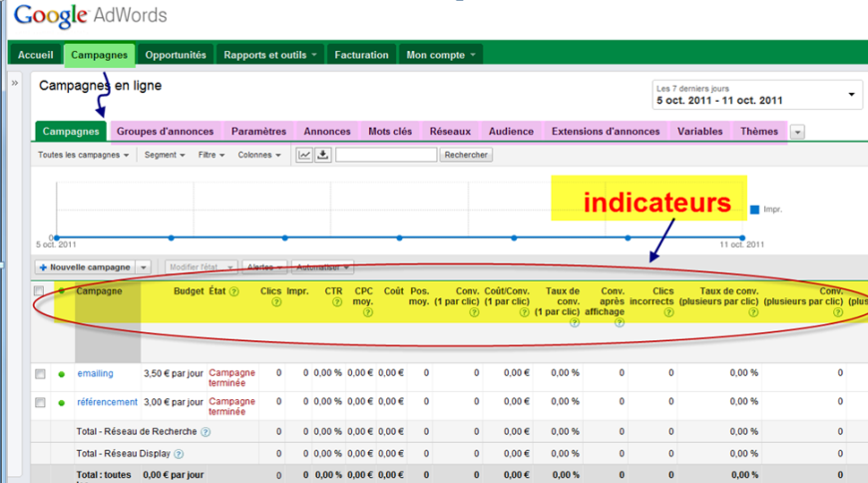Switch to Extensions d'annonces tab
This screenshot has height=483, width=868.
[606, 132]
